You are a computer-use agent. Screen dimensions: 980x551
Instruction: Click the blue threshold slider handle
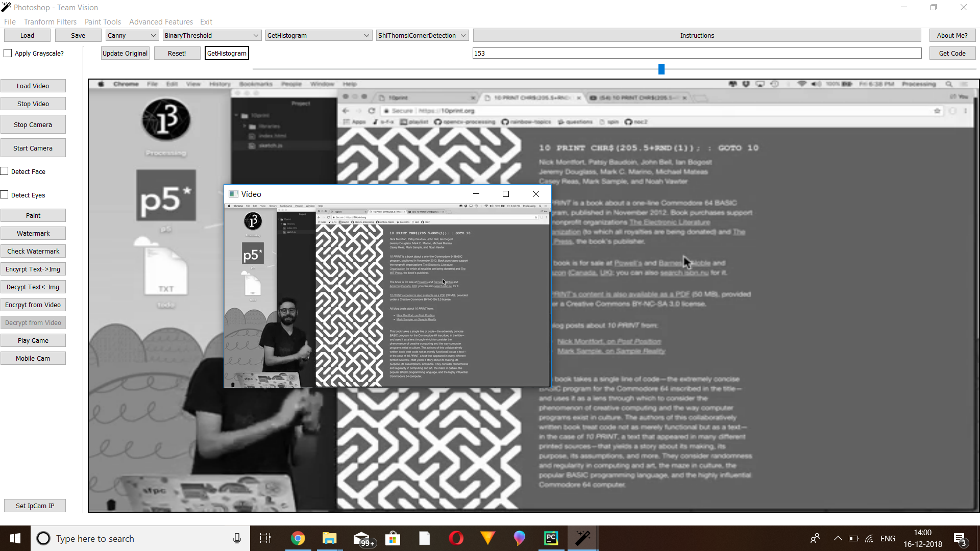661,69
